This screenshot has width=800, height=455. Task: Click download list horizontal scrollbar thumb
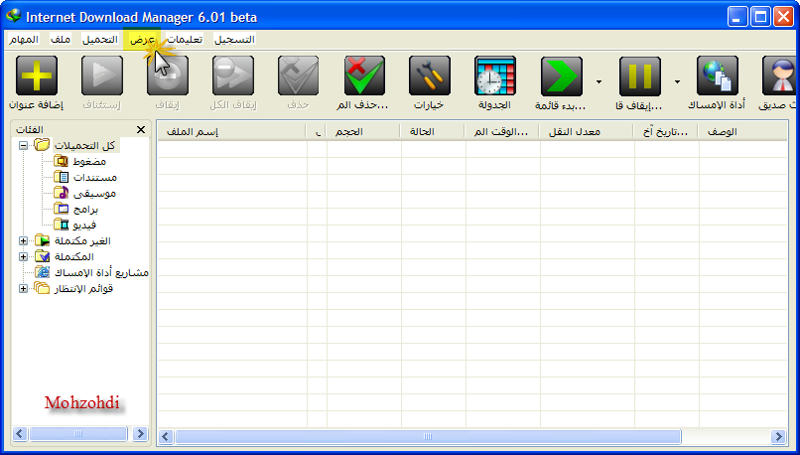(428, 437)
